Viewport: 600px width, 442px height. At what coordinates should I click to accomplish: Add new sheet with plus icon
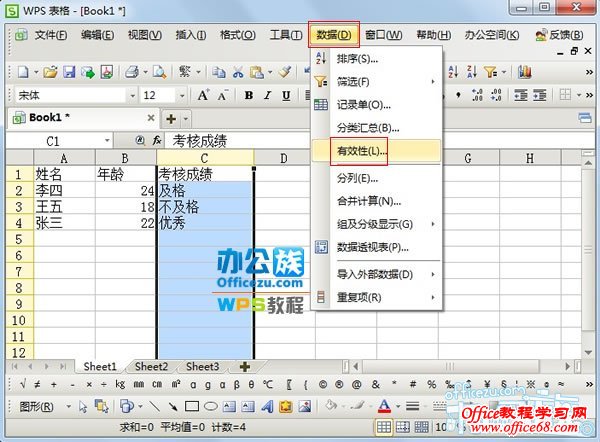245,367
